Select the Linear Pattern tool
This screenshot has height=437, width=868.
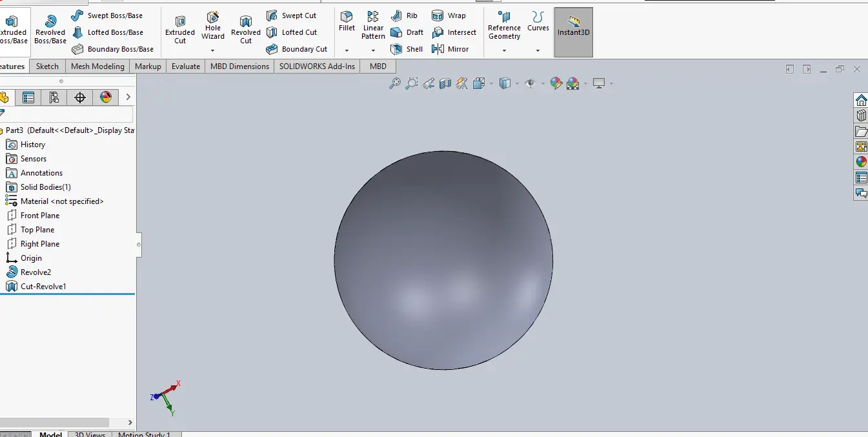(373, 25)
